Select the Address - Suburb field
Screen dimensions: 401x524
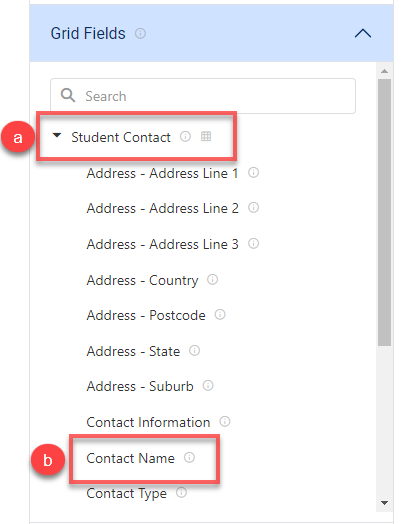click(140, 386)
